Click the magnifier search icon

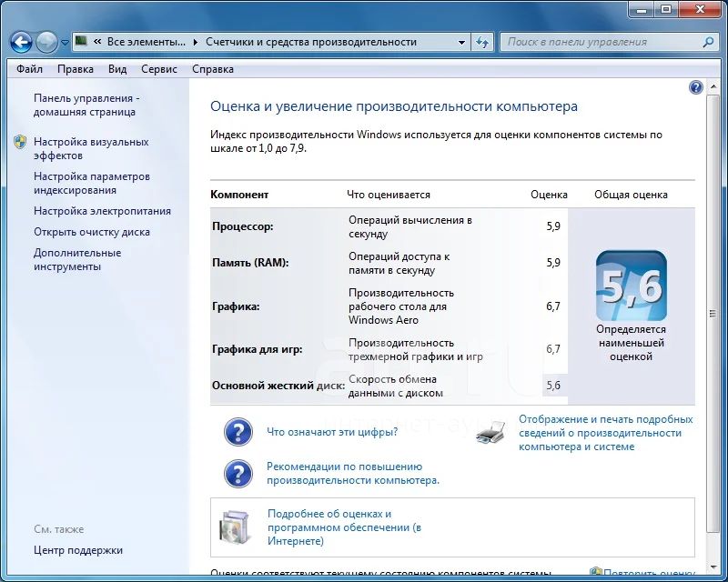pyautogui.click(x=708, y=42)
